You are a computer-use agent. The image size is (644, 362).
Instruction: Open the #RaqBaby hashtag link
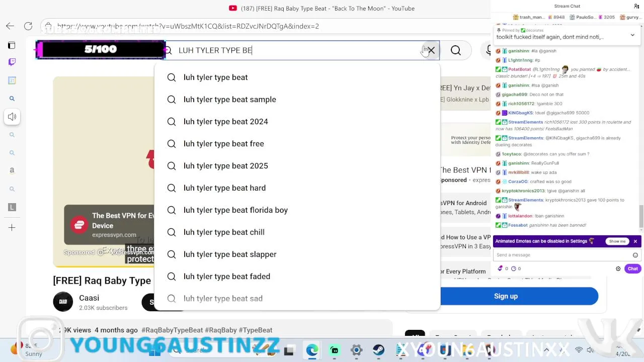click(221, 330)
